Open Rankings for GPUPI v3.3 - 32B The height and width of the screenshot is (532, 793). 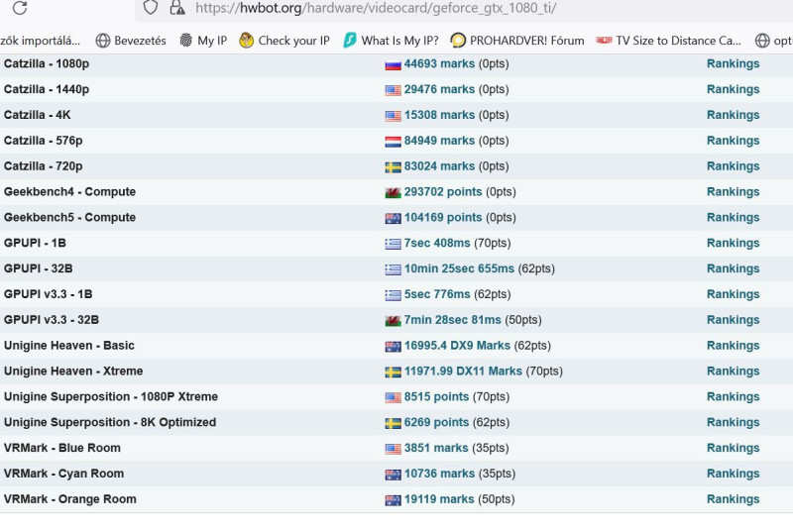point(733,320)
